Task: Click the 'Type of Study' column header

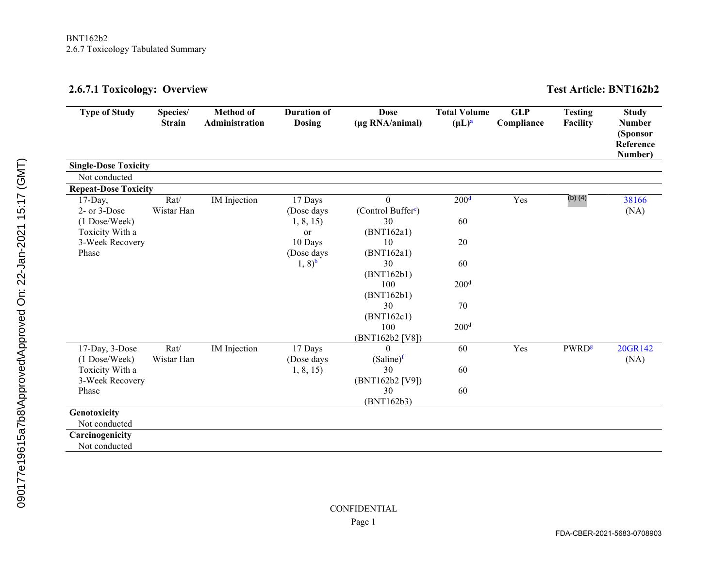Action: point(107,112)
